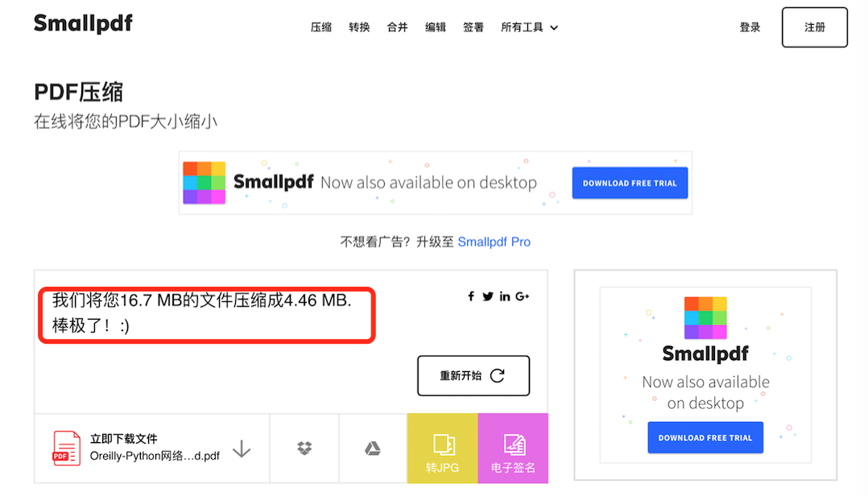The width and height of the screenshot is (868, 496).
Task: Open the 转JPG conversion tool
Action: (442, 448)
